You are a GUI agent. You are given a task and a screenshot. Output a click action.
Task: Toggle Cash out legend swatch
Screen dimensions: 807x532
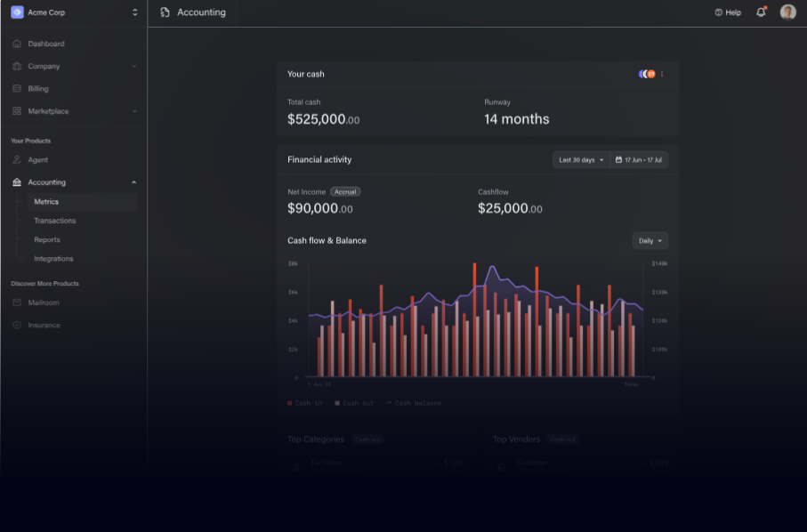click(337, 403)
